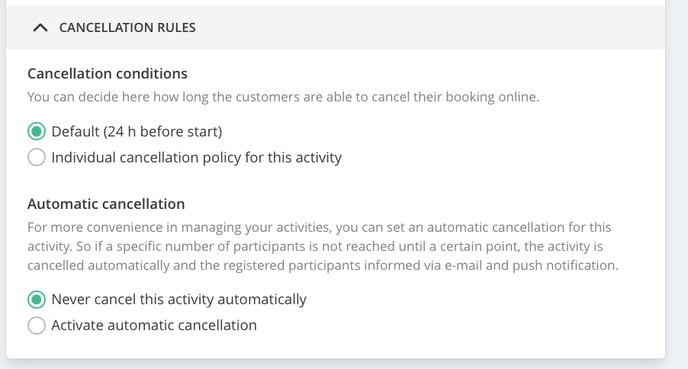
Task: Collapse the Cancellation Rules section chevron
Action: (x=40, y=28)
